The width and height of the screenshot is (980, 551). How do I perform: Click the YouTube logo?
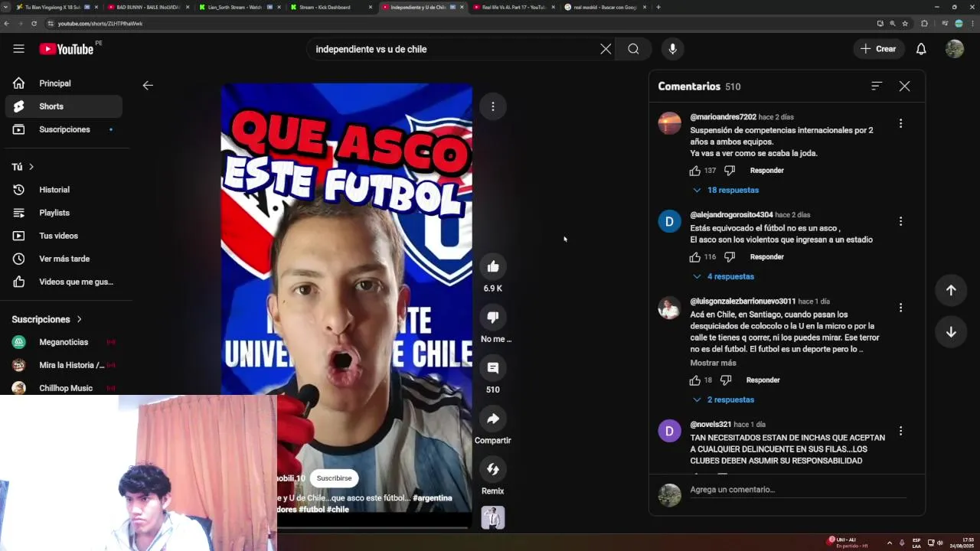click(67, 49)
